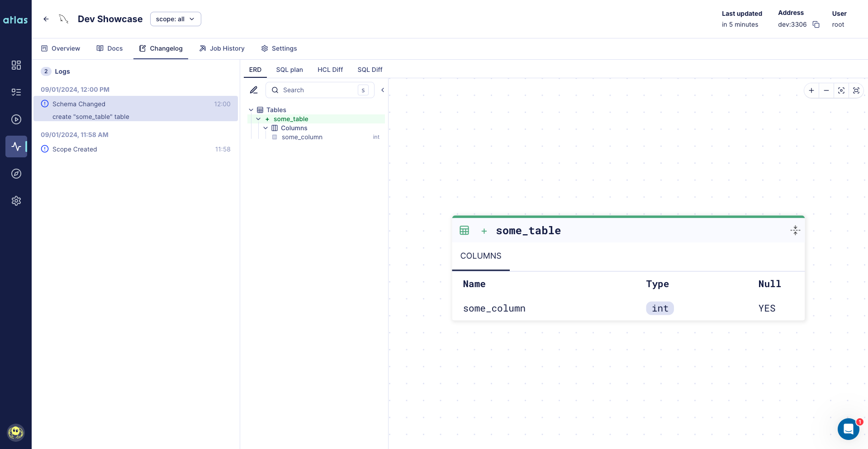Open sidebar settings gear

[16, 201]
